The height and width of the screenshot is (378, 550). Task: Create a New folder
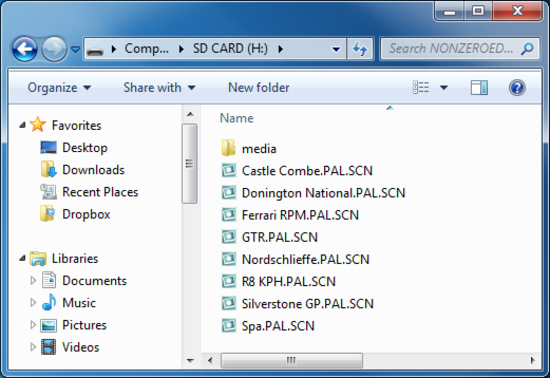259,87
